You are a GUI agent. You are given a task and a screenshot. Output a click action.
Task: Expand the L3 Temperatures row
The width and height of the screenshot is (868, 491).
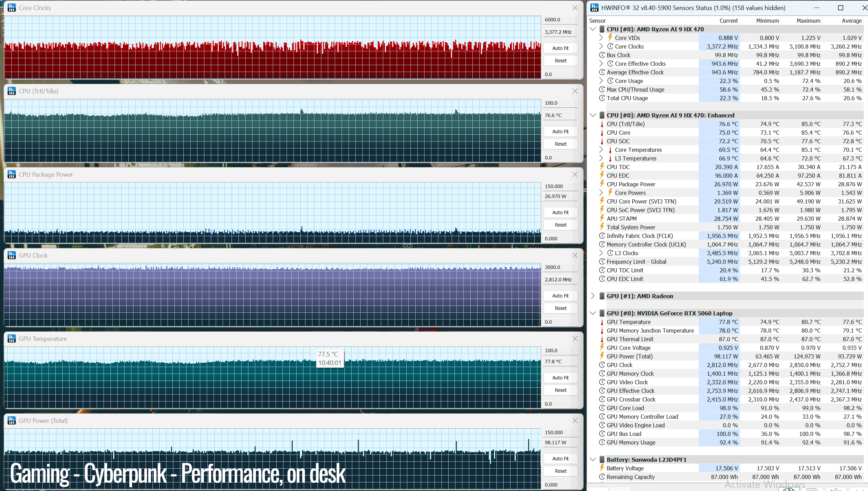click(x=601, y=158)
